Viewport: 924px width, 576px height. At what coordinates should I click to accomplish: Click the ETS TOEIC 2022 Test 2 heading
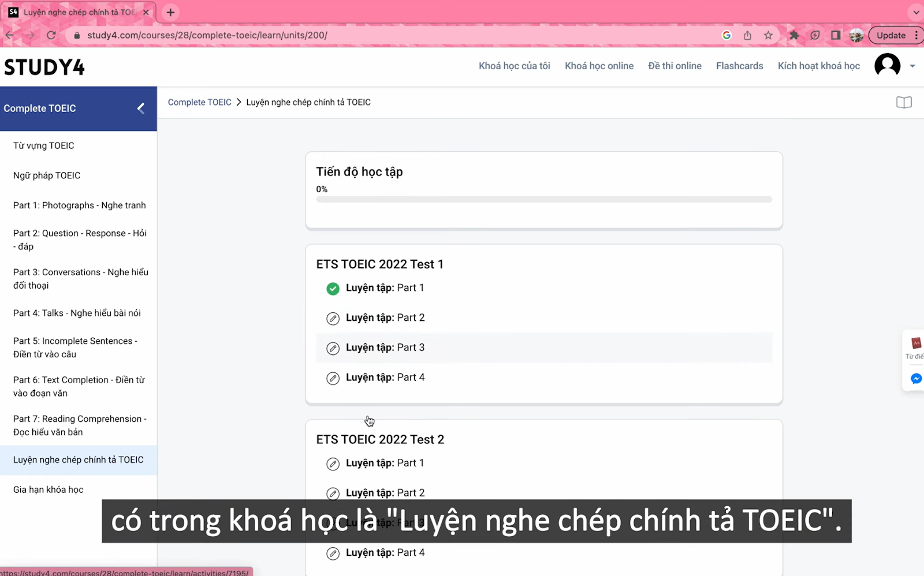pos(380,440)
